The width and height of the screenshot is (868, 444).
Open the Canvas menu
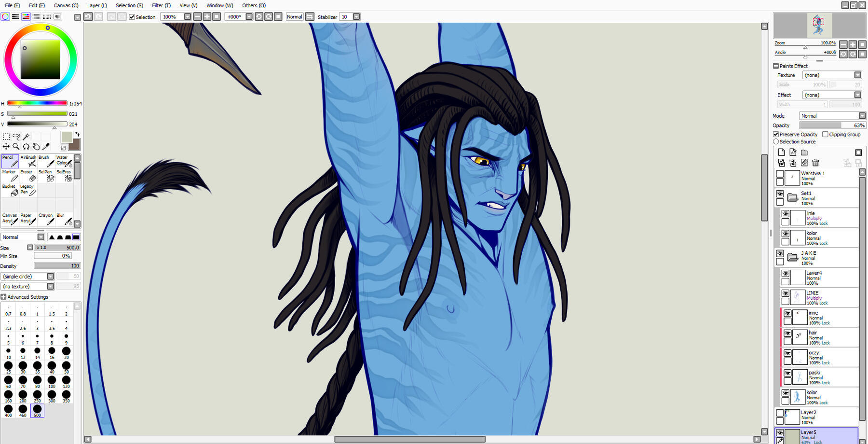tap(66, 5)
